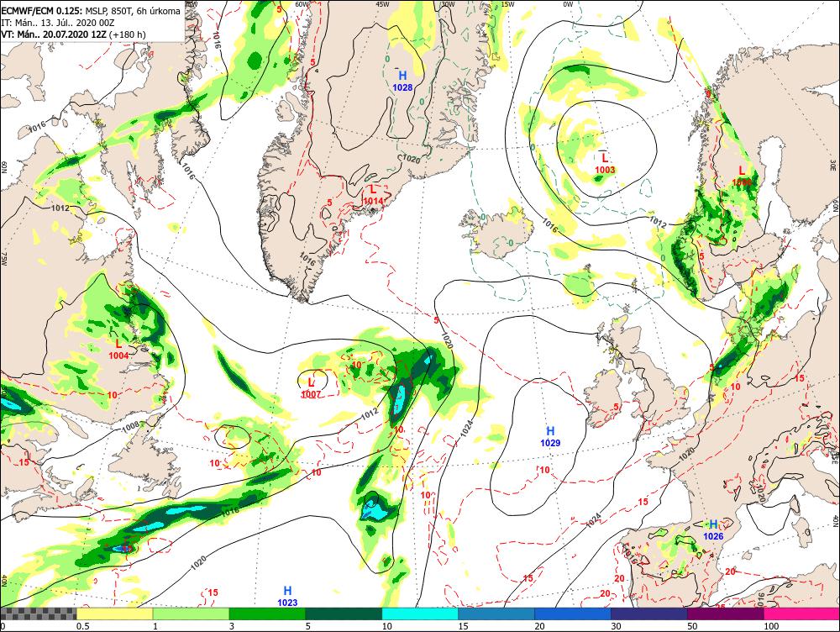Click the '60W' longitude label at the top
This screenshot has height=632, width=840.
coord(302,3)
